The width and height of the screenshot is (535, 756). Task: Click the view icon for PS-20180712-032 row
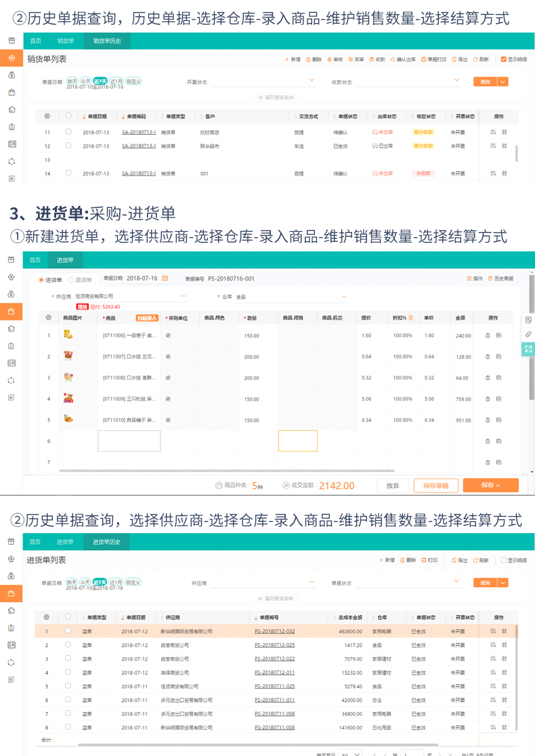493,631
